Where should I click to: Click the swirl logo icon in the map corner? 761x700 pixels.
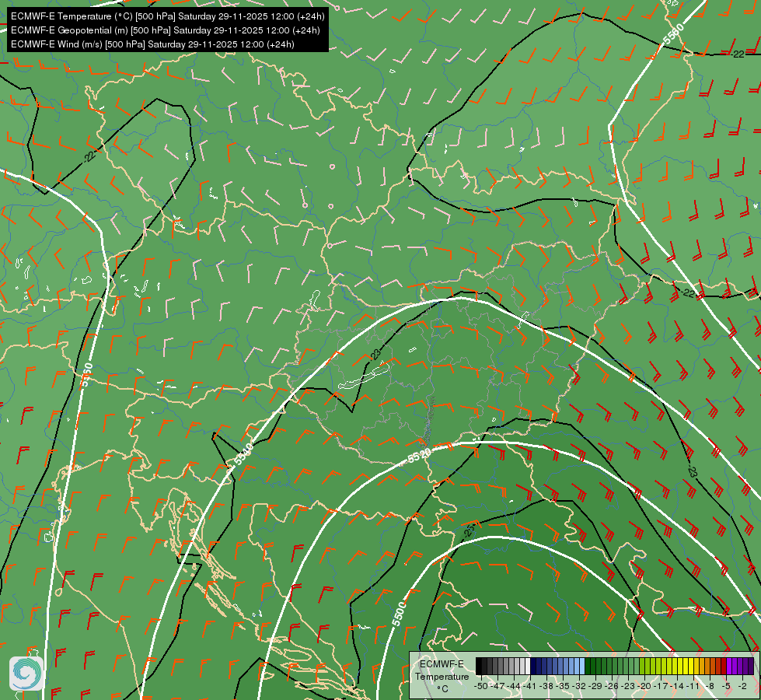coord(26,674)
